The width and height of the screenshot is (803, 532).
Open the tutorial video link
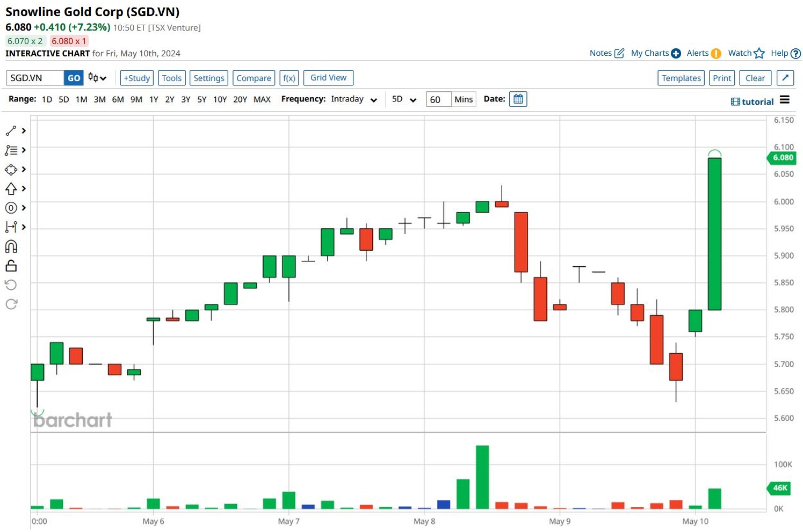753,101
